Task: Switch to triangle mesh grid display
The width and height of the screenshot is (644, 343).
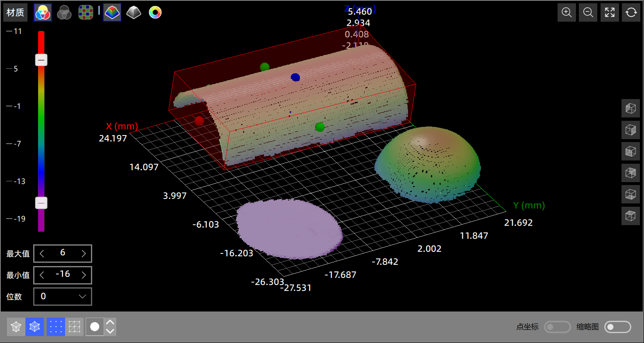Action: pos(75,327)
